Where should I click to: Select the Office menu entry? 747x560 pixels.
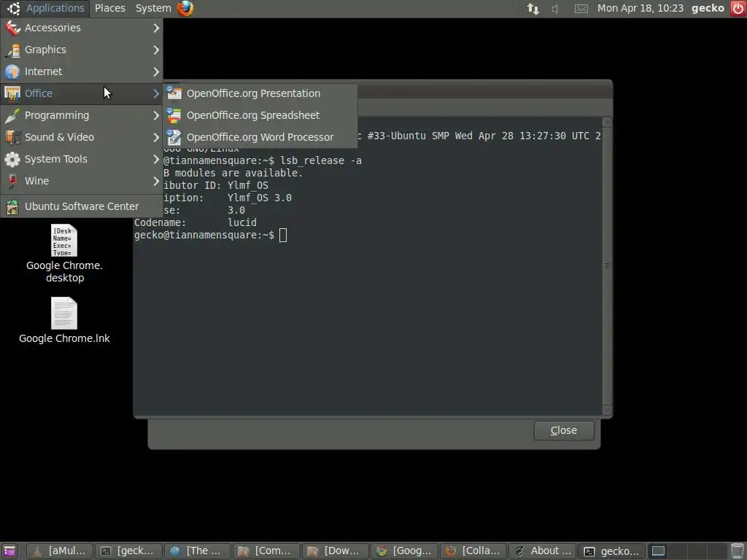click(82, 93)
